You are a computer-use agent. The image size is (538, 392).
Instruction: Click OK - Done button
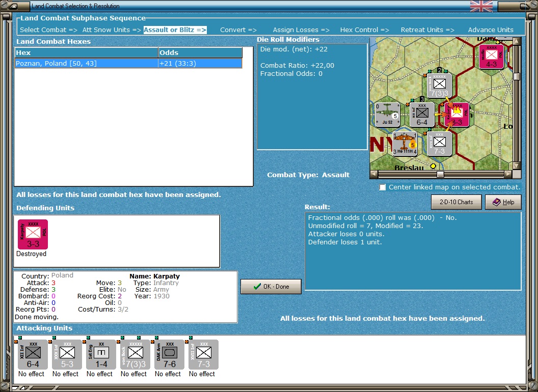click(x=271, y=287)
